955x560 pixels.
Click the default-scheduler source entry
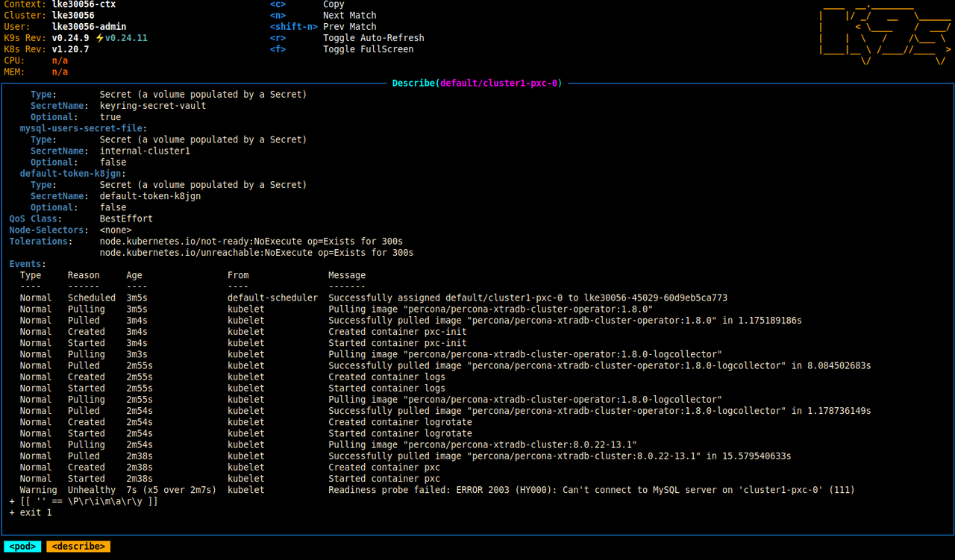(x=272, y=298)
